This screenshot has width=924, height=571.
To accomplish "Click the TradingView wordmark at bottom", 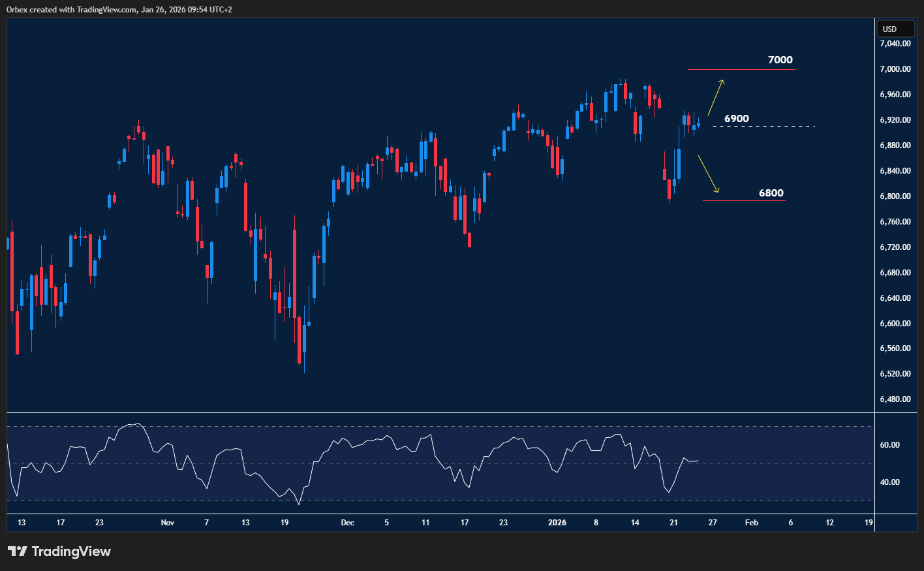I will tap(72, 551).
